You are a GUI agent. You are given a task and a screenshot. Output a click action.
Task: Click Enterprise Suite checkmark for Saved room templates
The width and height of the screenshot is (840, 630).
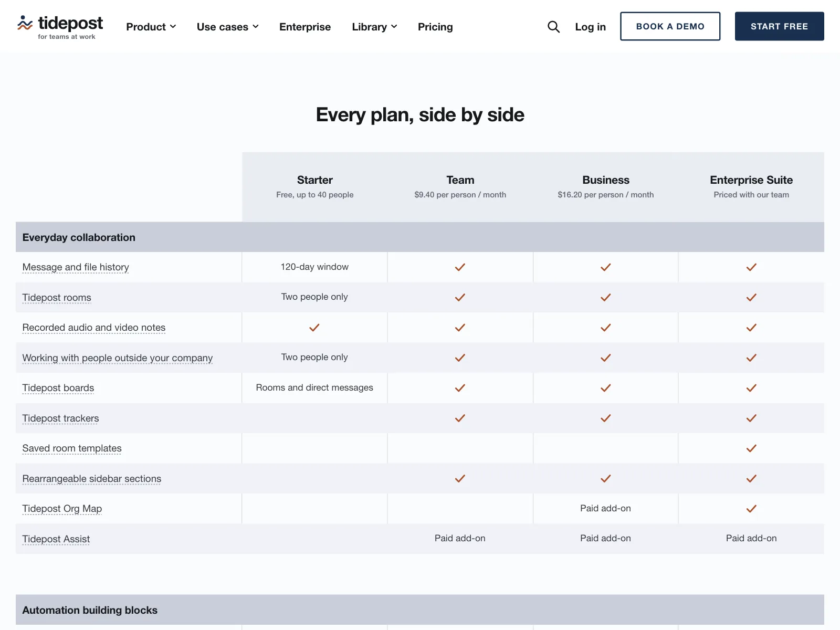[751, 448]
